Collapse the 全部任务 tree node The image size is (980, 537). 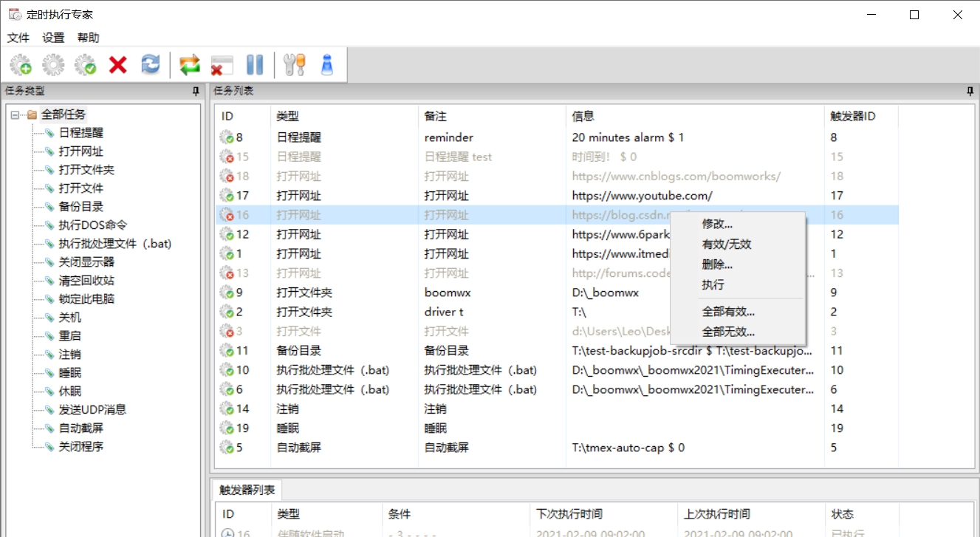click(15, 114)
